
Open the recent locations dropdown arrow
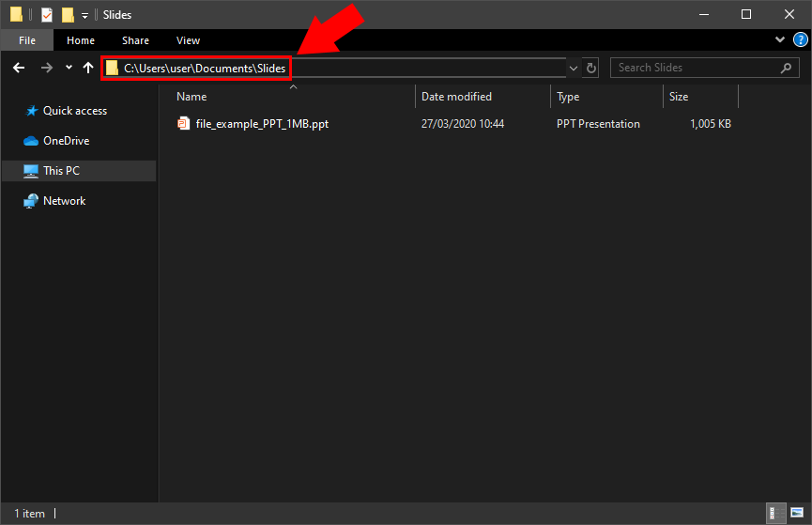click(69, 68)
